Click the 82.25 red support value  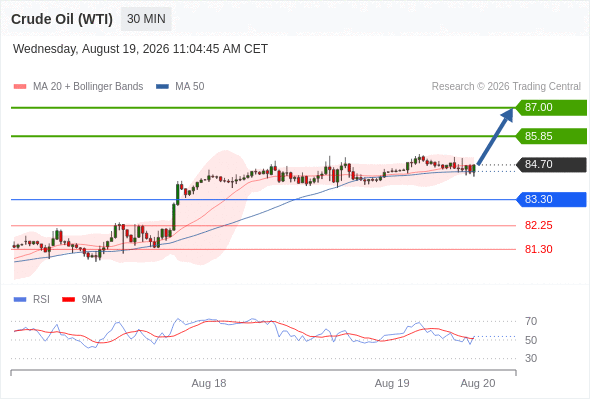coord(538,225)
